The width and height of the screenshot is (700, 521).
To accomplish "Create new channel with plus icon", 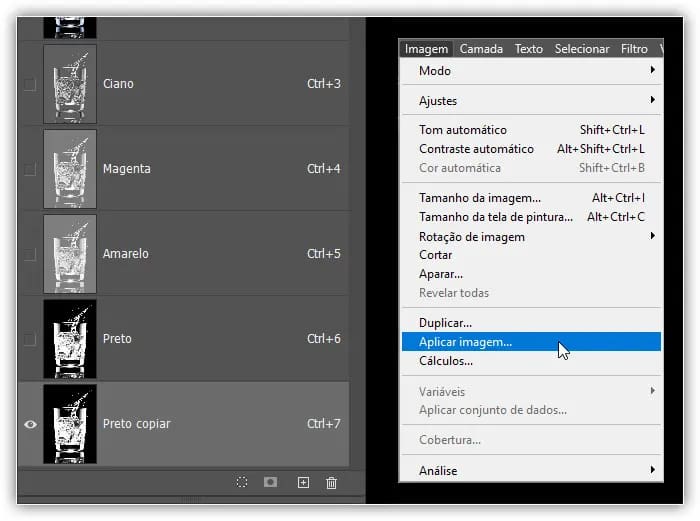I will (x=303, y=482).
